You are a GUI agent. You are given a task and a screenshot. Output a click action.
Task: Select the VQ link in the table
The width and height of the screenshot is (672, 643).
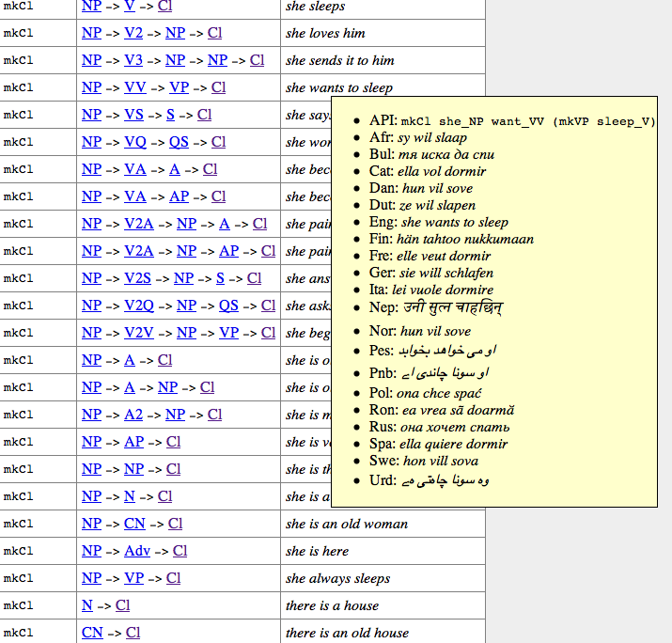pos(136,142)
